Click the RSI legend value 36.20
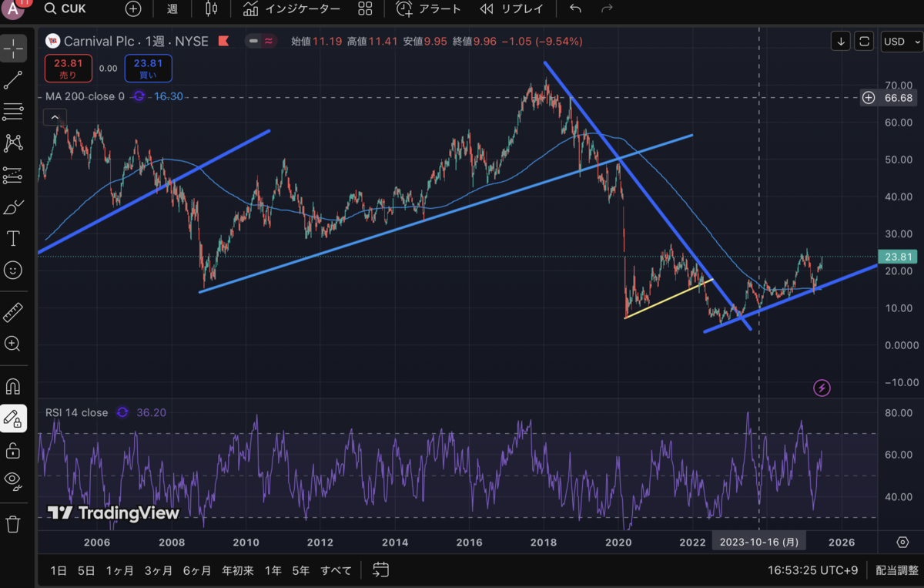 click(x=151, y=412)
